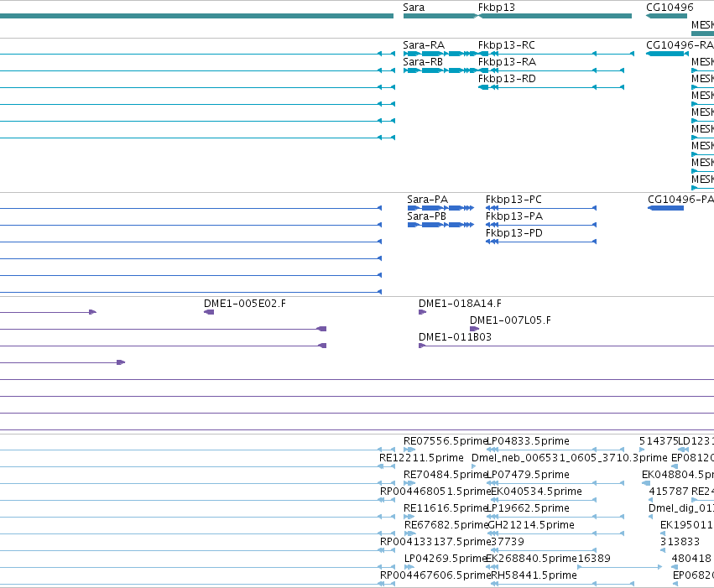Screen dimensions: 714x588
Task: Open the 16389 feature label
Action: tap(594, 559)
